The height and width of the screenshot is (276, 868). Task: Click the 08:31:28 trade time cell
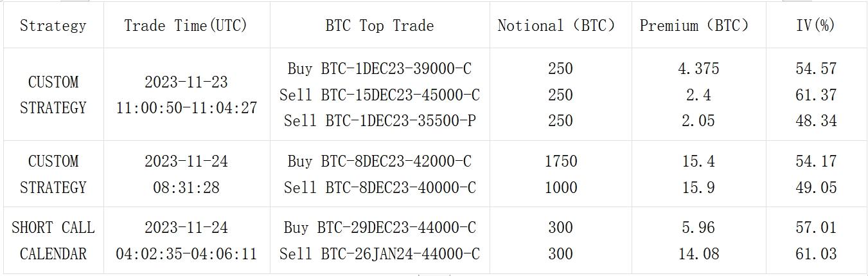coord(186,187)
